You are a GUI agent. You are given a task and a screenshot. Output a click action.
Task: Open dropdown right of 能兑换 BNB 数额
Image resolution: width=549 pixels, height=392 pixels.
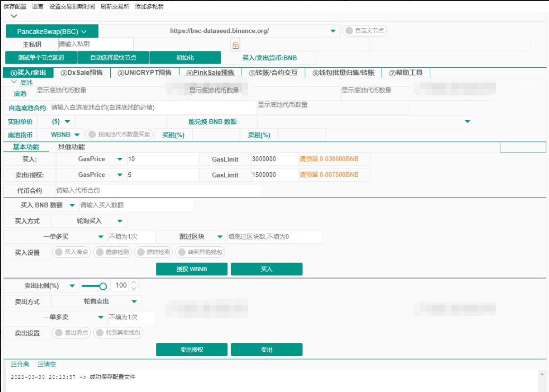click(x=467, y=121)
